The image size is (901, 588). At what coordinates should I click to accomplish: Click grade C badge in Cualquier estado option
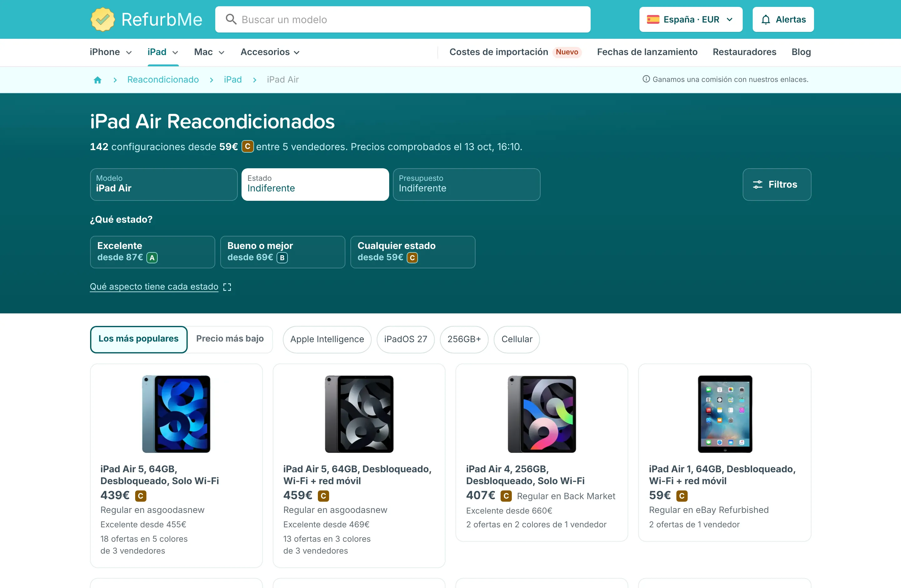(x=413, y=258)
